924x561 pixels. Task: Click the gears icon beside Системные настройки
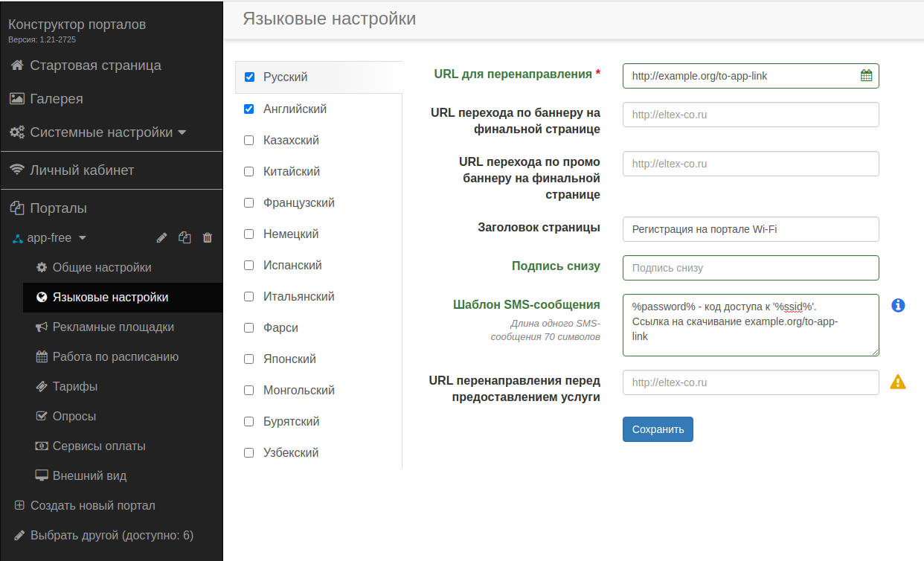click(17, 132)
